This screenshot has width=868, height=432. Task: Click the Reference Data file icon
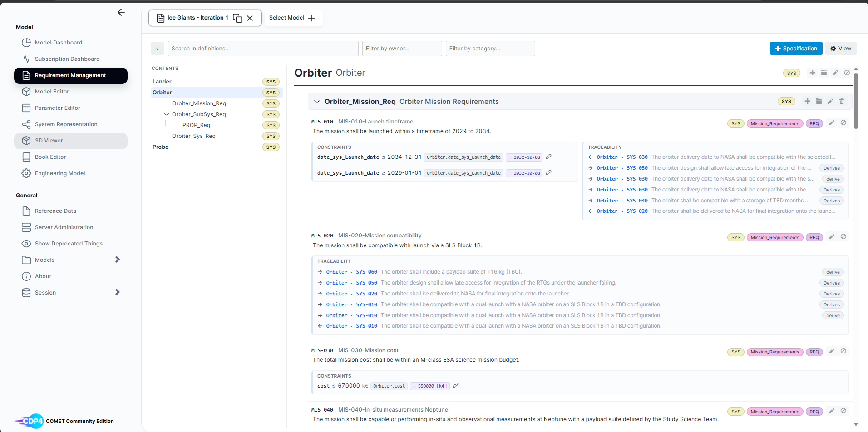coord(26,211)
